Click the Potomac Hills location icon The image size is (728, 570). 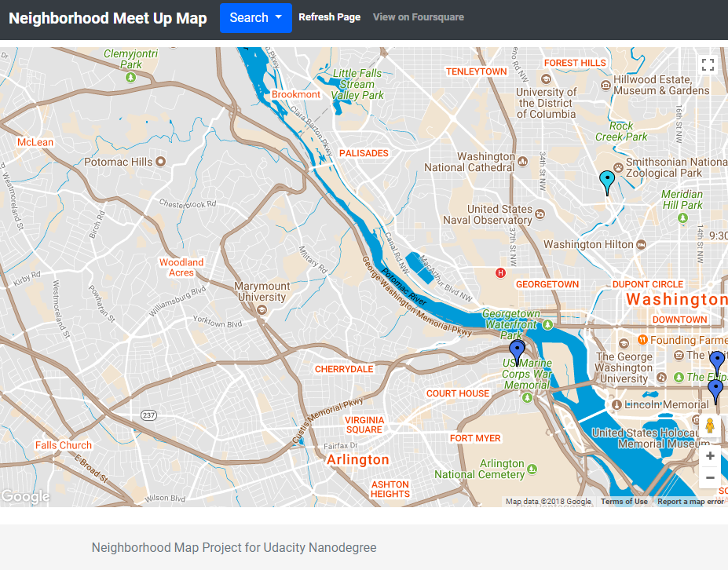click(161, 162)
